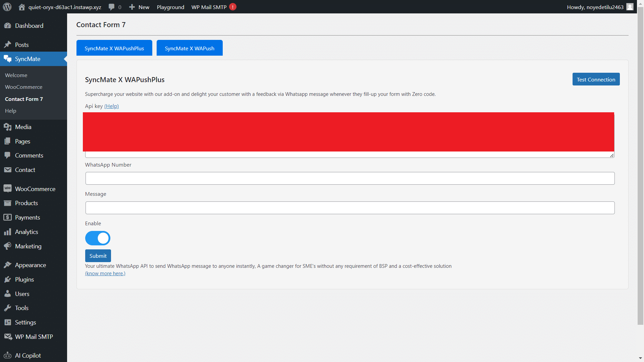Viewport: 644px width, 362px height.
Task: Open the WooCommerce sidebar menu
Action: 35,189
